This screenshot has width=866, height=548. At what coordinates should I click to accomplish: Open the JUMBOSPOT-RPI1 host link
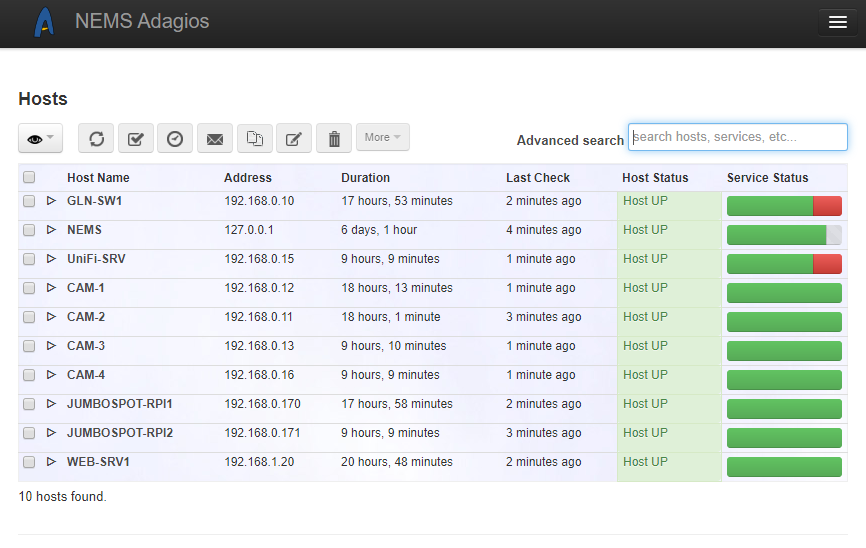120,404
